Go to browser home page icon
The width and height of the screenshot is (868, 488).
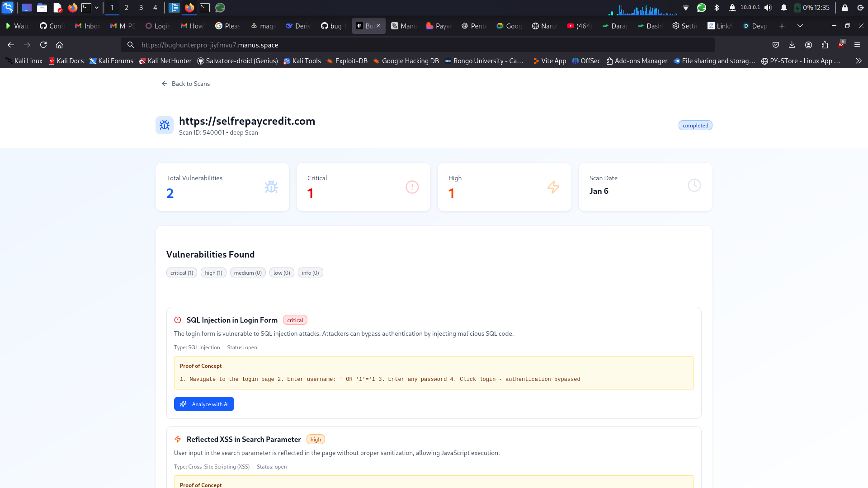(x=59, y=45)
